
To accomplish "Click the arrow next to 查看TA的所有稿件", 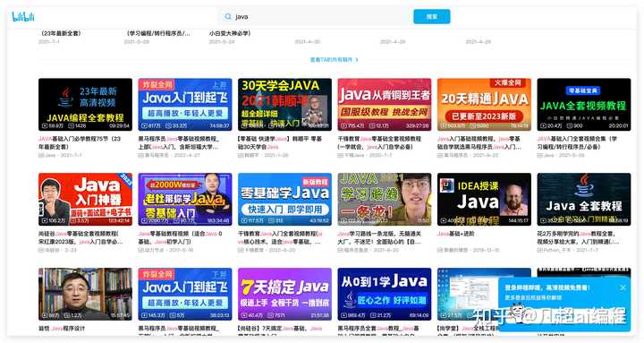I will tap(357, 60).
